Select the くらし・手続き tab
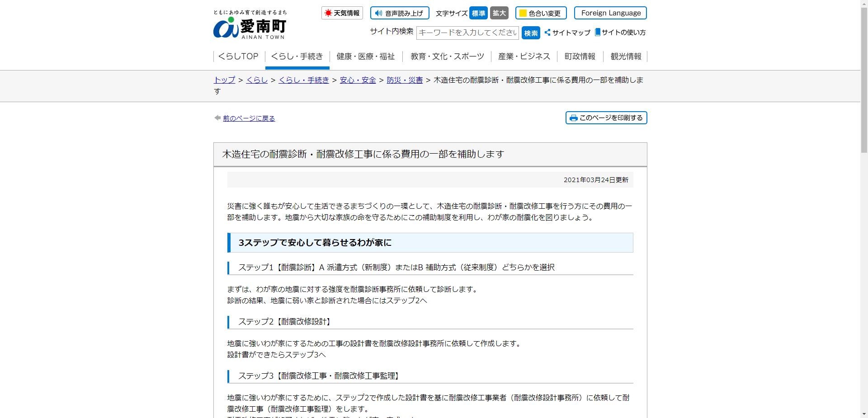Screen dimensions: 868x418 click(297, 56)
